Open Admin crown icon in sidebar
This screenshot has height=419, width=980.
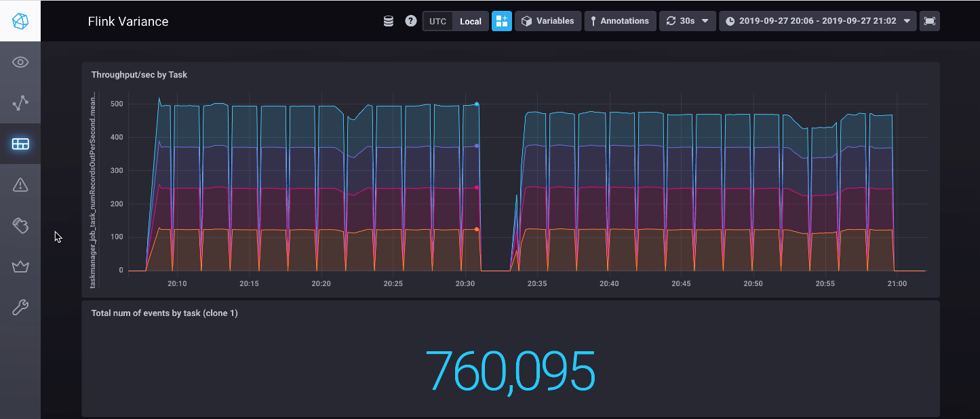[20, 266]
